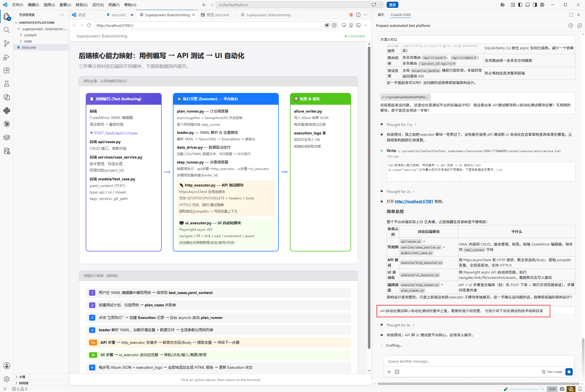The image size is (585, 392).
Task: Select story.md in the explorer tree
Action: 29,47
